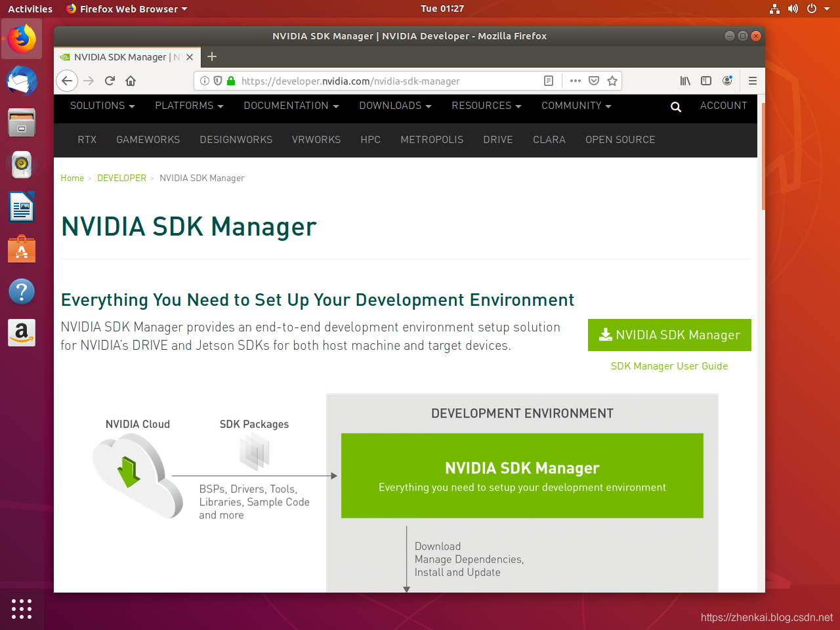
Task: Launch Firefox from the dock
Action: coord(22,39)
